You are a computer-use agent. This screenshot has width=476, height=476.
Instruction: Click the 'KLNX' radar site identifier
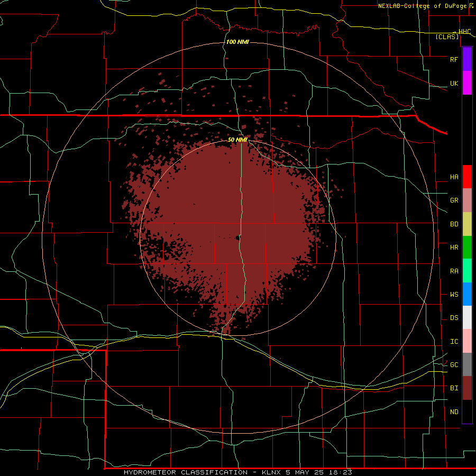pyautogui.click(x=271, y=472)
